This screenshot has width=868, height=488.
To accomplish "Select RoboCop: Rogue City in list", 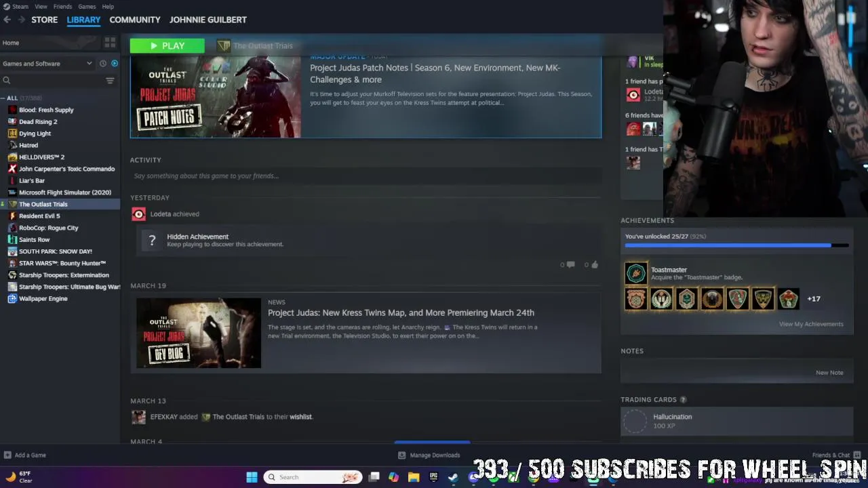I will (x=48, y=228).
